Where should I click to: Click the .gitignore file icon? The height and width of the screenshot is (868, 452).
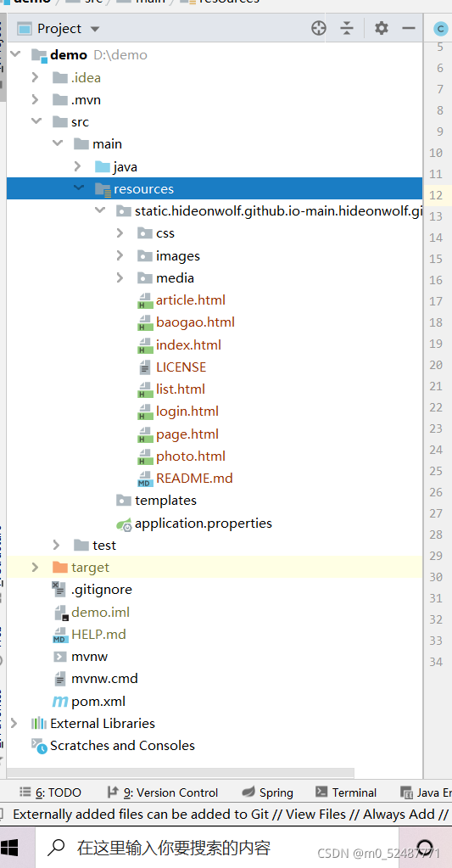pyautogui.click(x=59, y=590)
